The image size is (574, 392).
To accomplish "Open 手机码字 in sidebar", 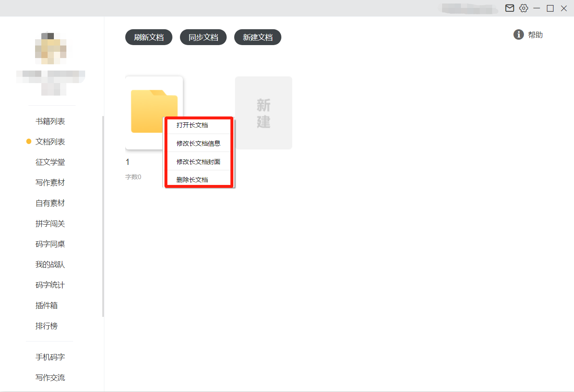I will (x=50, y=357).
